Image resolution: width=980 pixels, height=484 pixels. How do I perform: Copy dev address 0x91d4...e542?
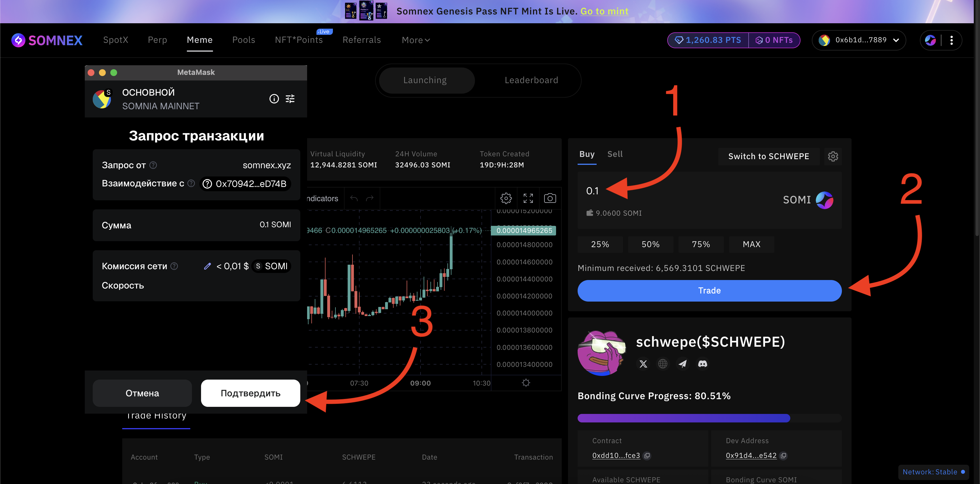point(783,455)
